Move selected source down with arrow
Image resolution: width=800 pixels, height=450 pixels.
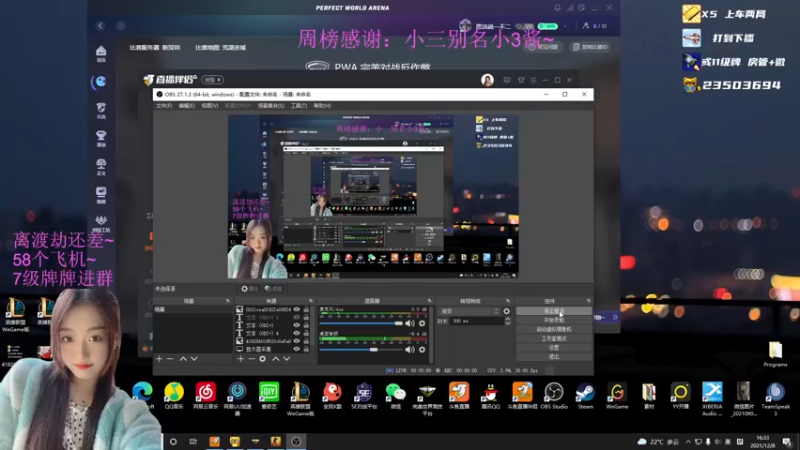[x=287, y=359]
